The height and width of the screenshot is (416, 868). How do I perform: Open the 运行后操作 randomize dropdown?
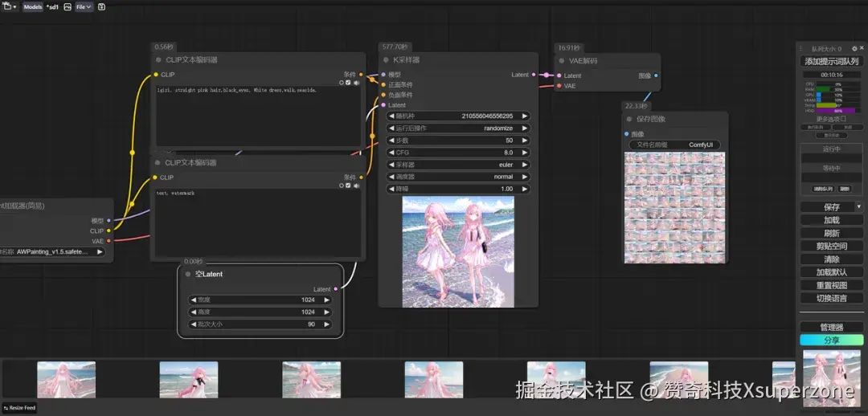458,128
